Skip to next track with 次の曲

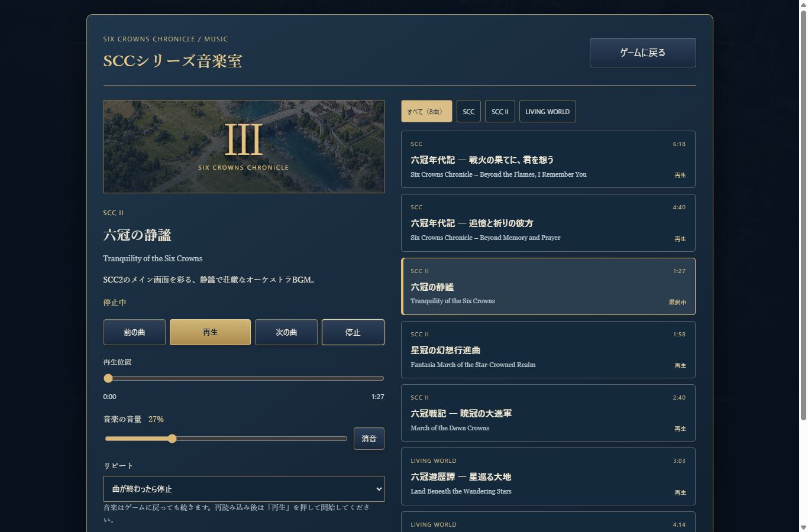click(286, 332)
